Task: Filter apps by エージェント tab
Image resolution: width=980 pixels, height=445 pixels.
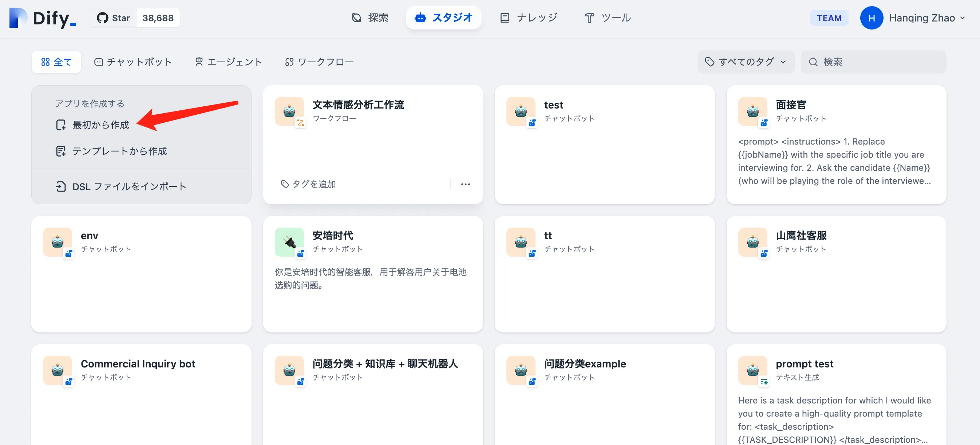Action: point(228,62)
